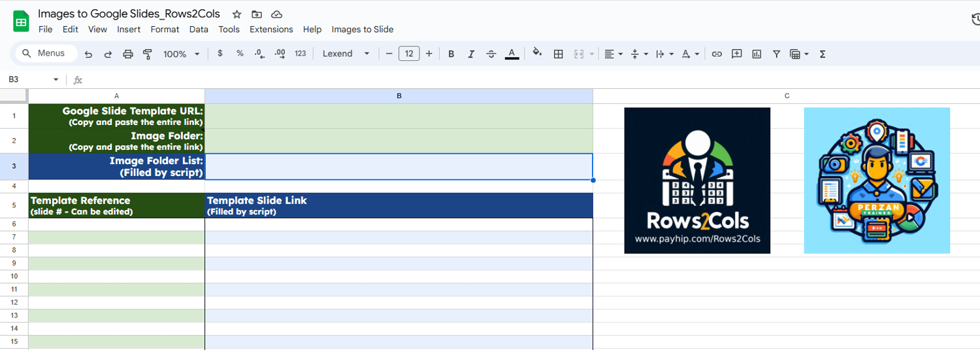Image resolution: width=980 pixels, height=350 pixels.
Task: Click the Merge cells icon
Action: coord(578,54)
